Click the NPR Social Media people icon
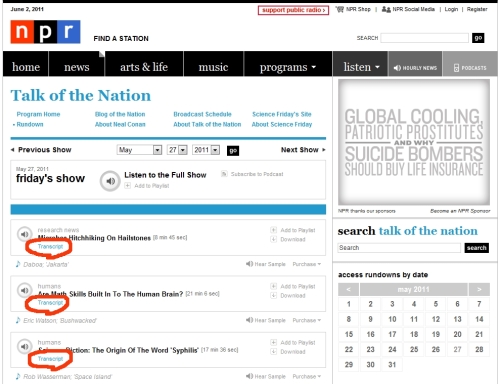The image size is (500, 384). point(386,9)
